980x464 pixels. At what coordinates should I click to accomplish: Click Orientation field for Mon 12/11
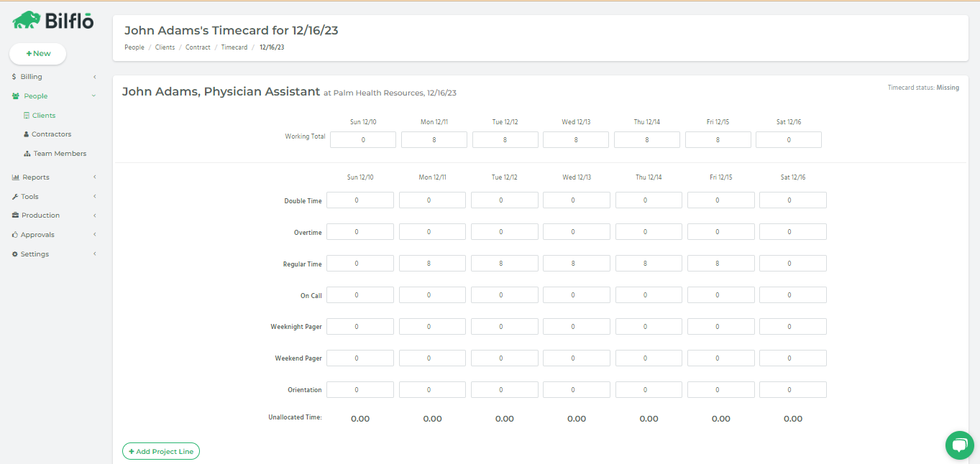click(432, 390)
